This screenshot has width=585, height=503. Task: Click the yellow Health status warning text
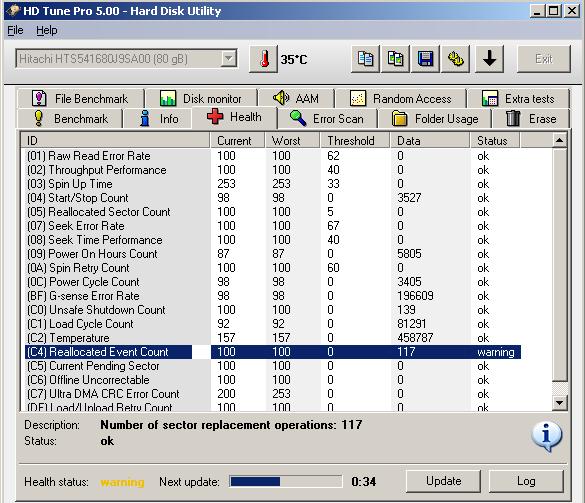click(x=122, y=482)
